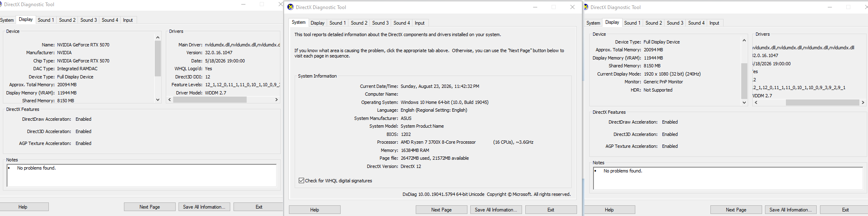Open Help in middle window
This screenshot has width=868, height=216.
tap(315, 210)
